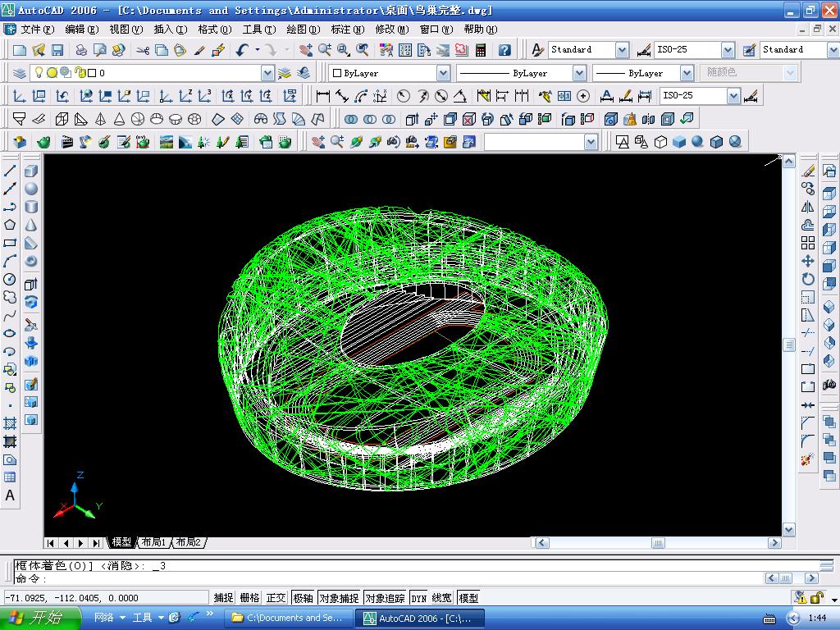Open the ByLayer linetype dropdown
The width and height of the screenshot is (840, 630).
click(579, 73)
